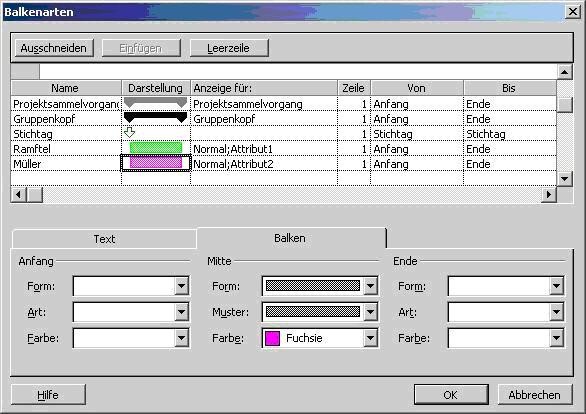The height and width of the screenshot is (414, 586).
Task: Select the Balken tab
Action: (290, 238)
